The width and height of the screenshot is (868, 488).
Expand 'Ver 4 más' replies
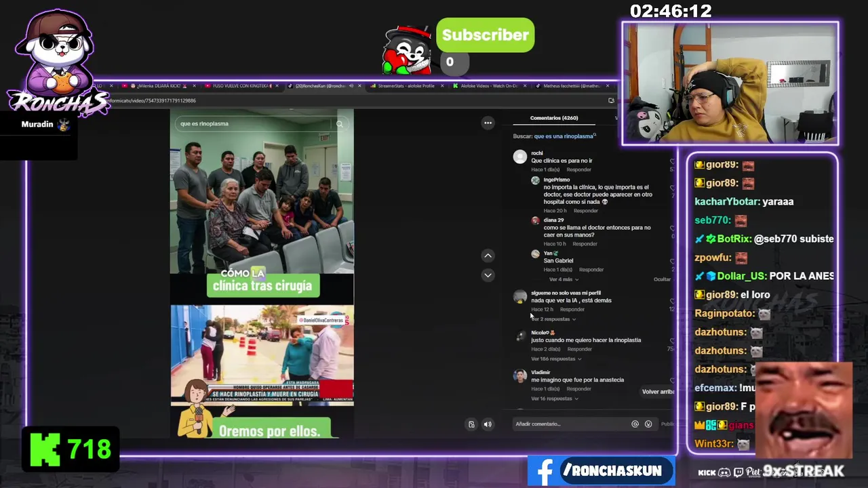coord(564,279)
